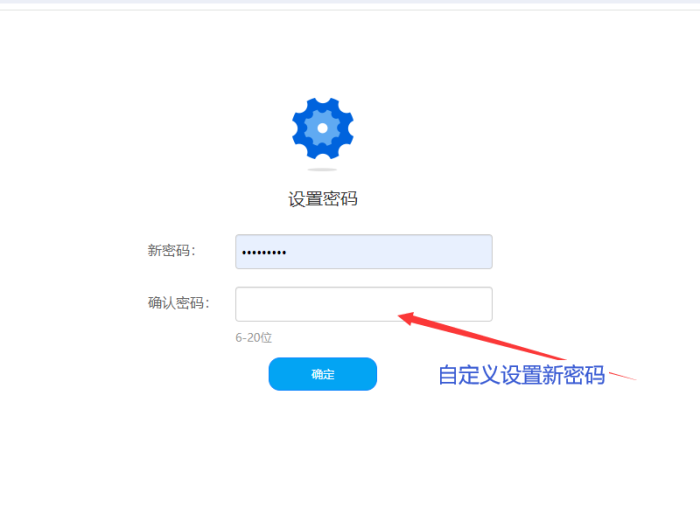
Task: Click the 确认密码: label
Action: coord(179,303)
